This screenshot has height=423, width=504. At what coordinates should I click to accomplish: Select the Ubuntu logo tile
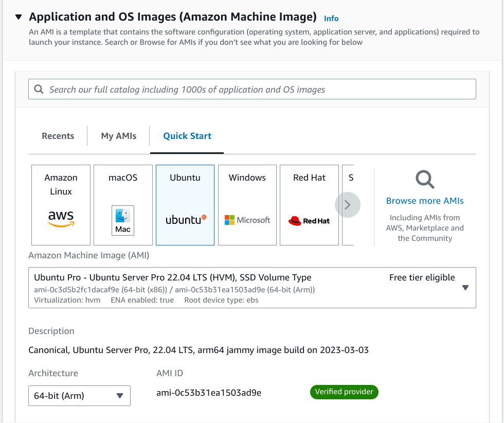pyautogui.click(x=185, y=205)
